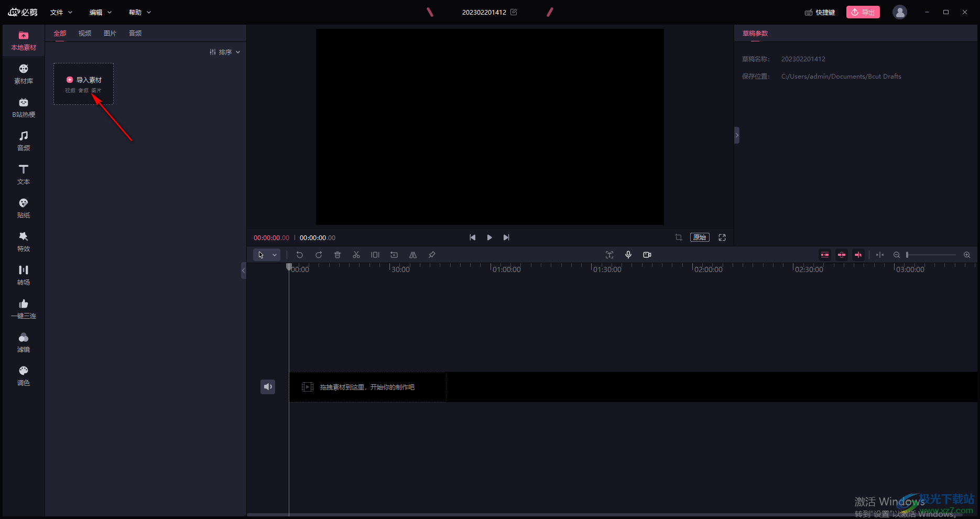This screenshot has width=980, height=519.
Task: Expand the selection tool dropdown arrow
Action: click(275, 255)
